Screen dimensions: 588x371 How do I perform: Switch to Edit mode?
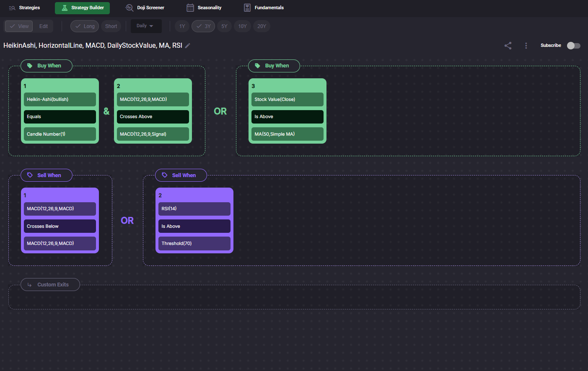click(44, 26)
